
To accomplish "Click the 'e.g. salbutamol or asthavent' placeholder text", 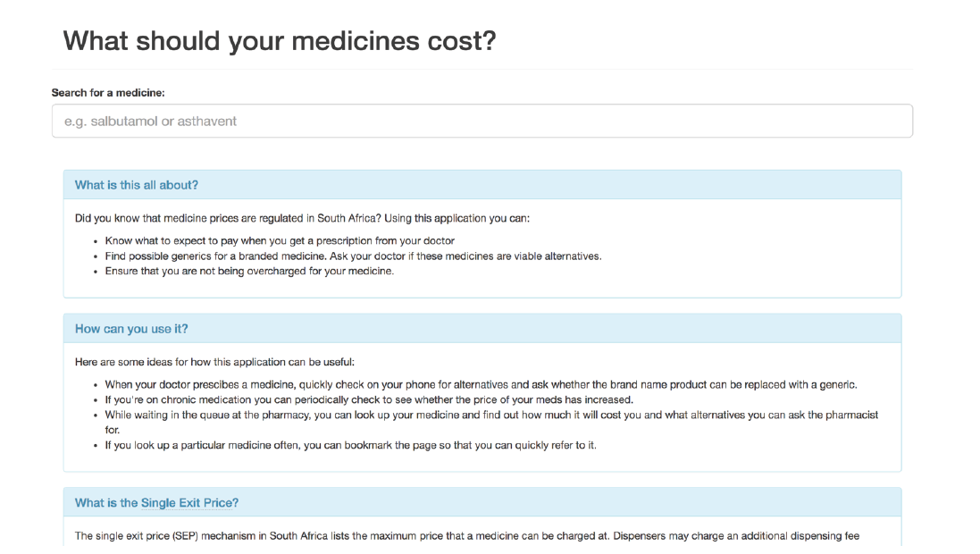I will [x=150, y=122].
